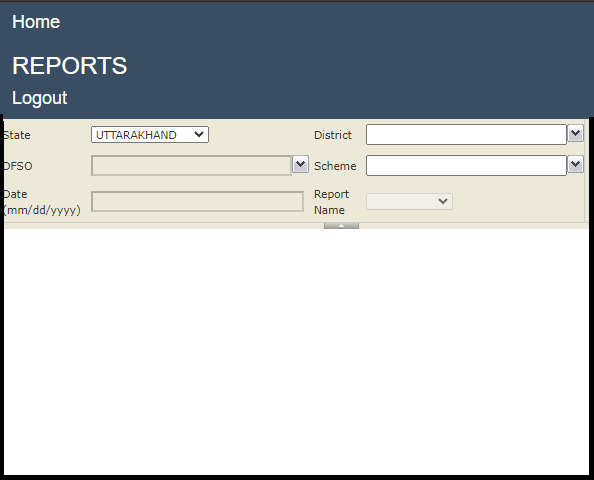Open the Report Name dropdown

click(409, 201)
